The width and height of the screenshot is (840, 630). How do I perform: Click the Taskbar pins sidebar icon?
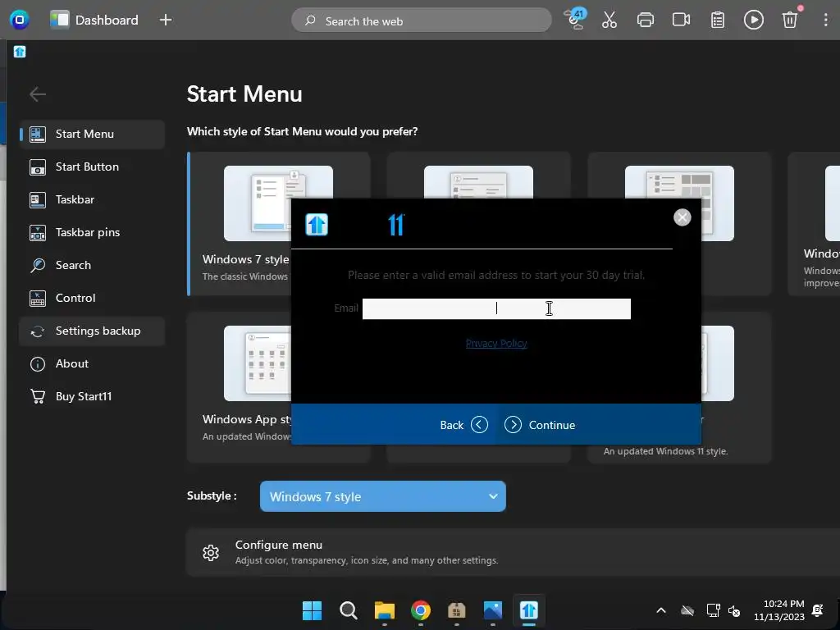click(x=38, y=232)
